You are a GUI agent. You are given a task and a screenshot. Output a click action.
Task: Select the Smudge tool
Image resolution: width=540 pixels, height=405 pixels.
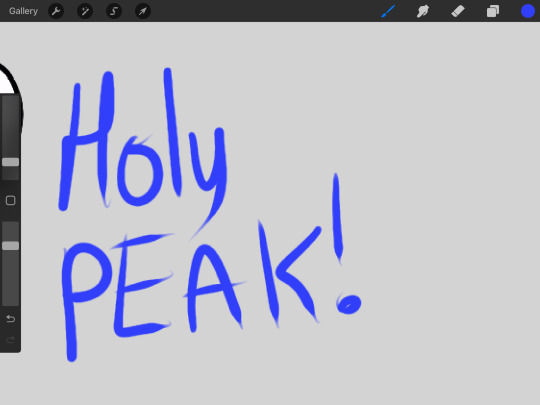tap(423, 11)
